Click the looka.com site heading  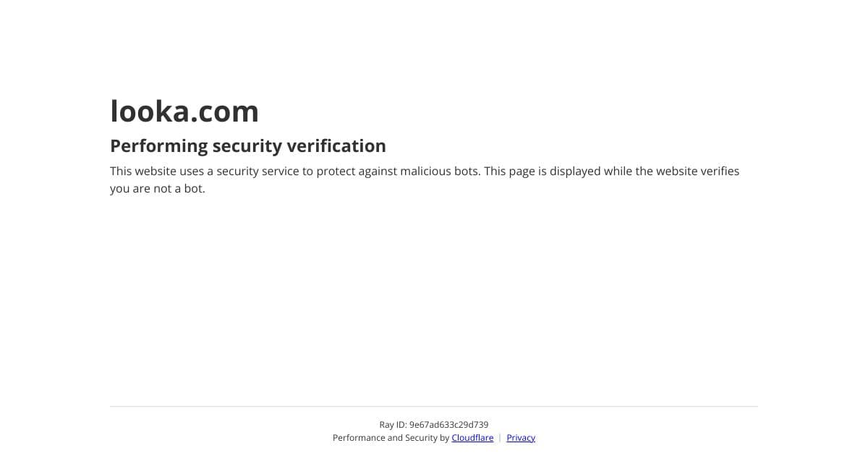point(184,111)
